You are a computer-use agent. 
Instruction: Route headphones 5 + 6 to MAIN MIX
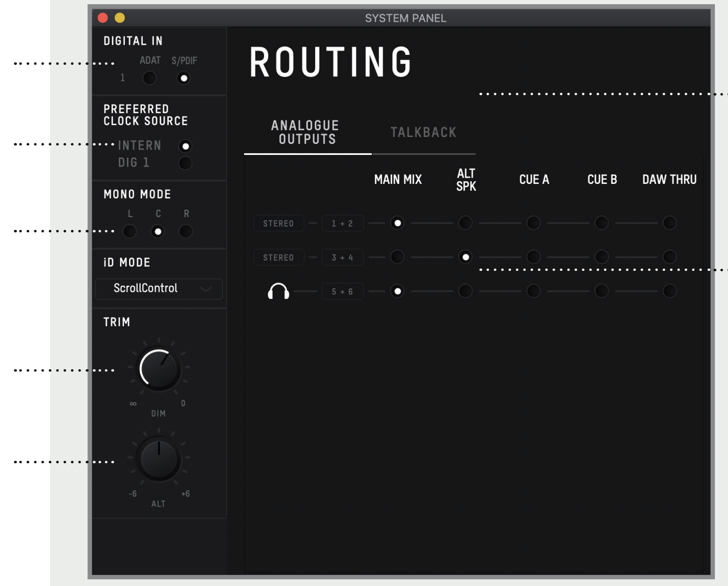click(x=397, y=291)
